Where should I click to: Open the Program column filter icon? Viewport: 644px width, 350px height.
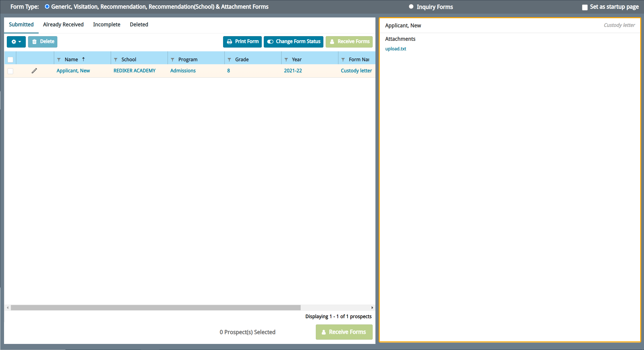pyautogui.click(x=173, y=60)
